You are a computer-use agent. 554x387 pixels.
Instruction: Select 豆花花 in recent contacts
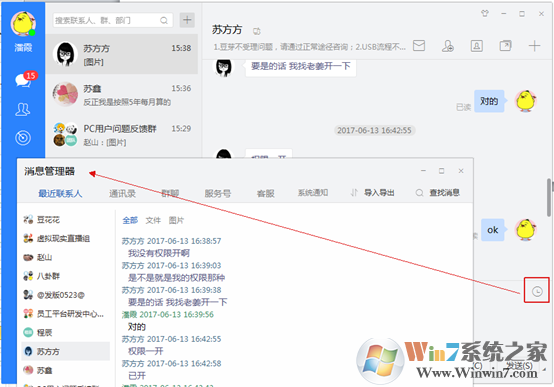(x=66, y=220)
